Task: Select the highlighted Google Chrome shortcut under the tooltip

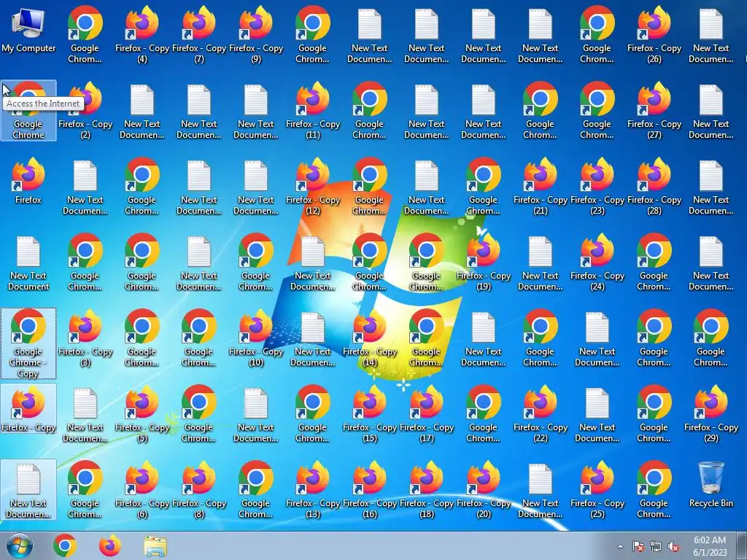Action: (x=28, y=111)
